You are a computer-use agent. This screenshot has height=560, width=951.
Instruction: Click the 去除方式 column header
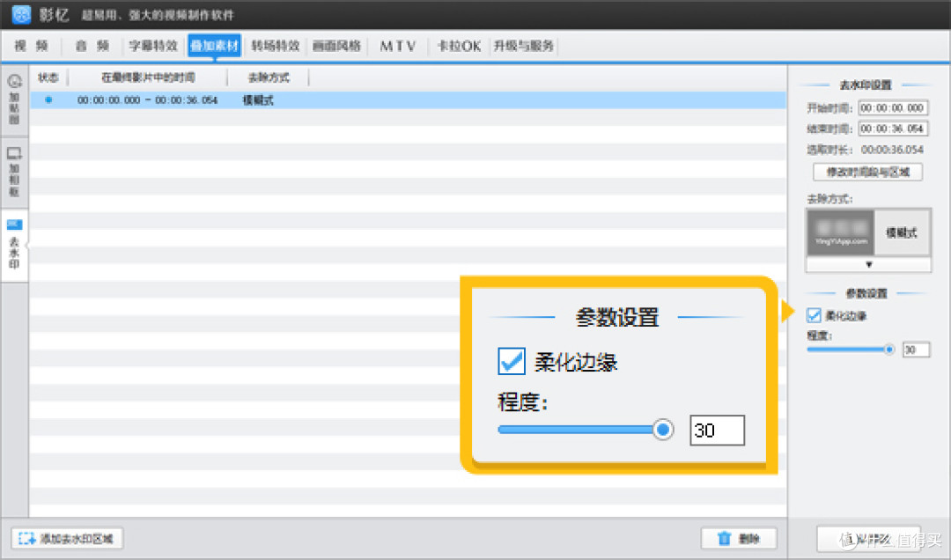click(269, 77)
